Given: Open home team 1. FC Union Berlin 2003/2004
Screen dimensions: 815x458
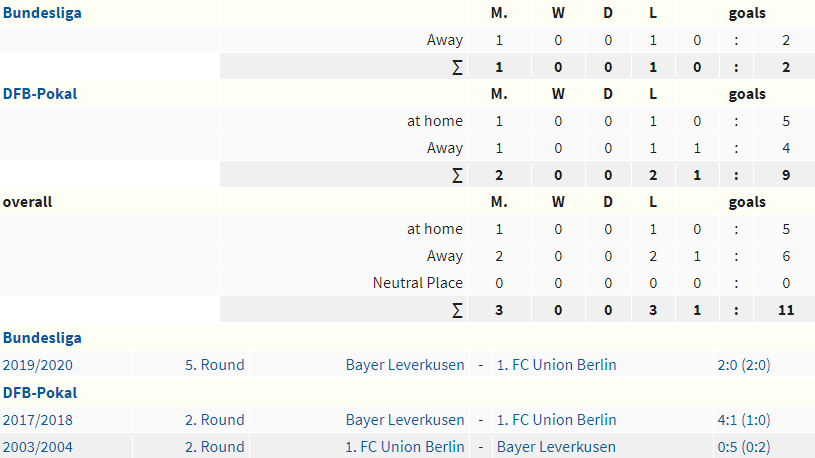Looking at the screenshot, I should tap(405, 447).
